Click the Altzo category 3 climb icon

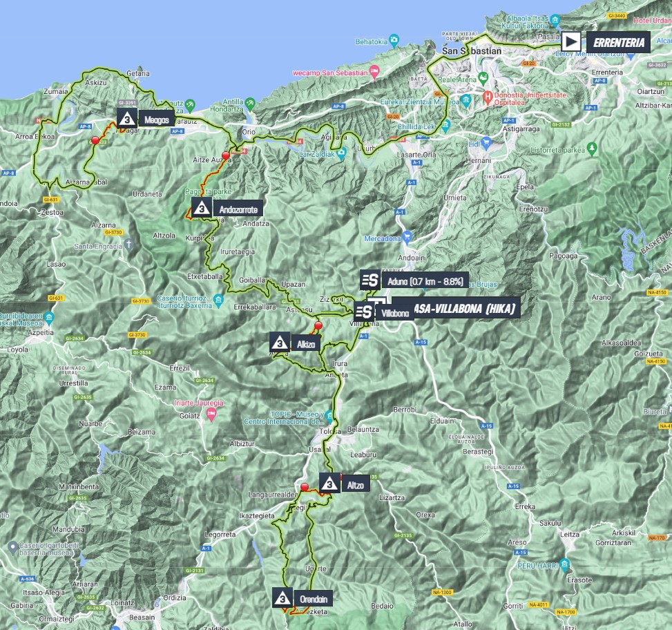click(x=329, y=482)
